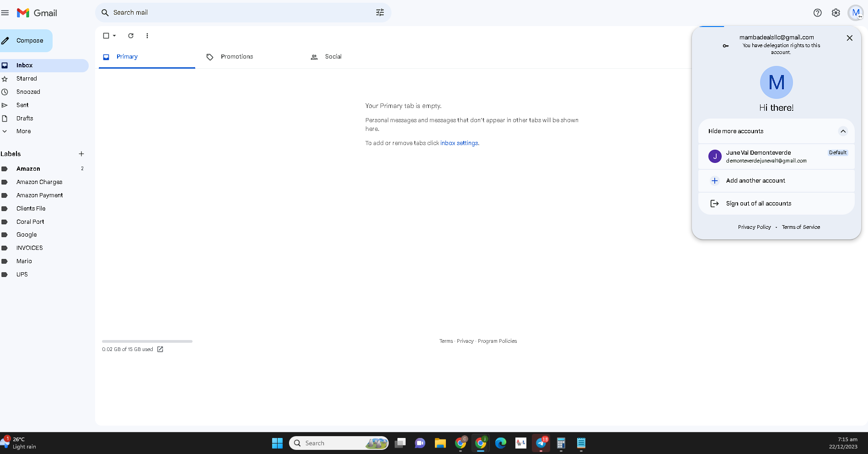Open the Settings gear icon
Viewport: 868px width, 454px height.
point(836,13)
